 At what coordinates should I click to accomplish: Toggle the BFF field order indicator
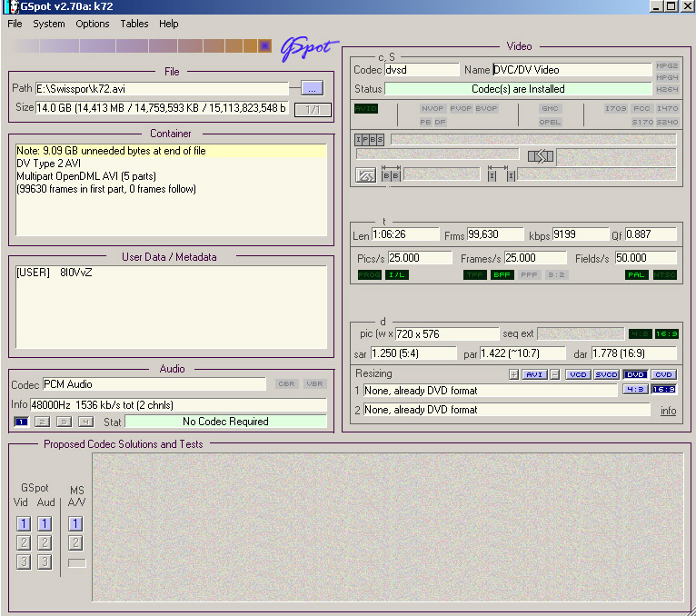coord(502,274)
